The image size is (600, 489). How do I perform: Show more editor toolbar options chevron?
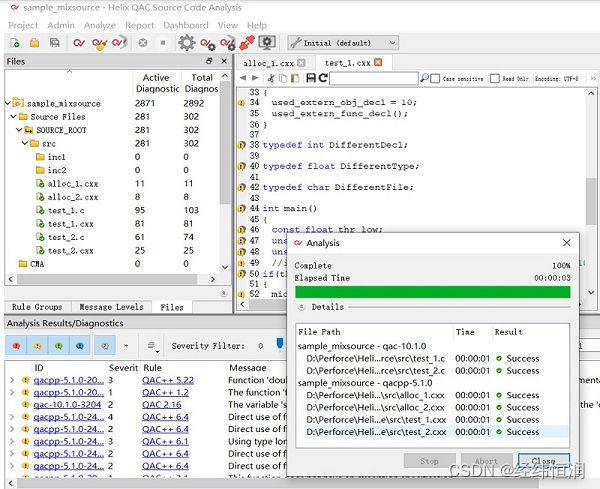tap(593, 78)
